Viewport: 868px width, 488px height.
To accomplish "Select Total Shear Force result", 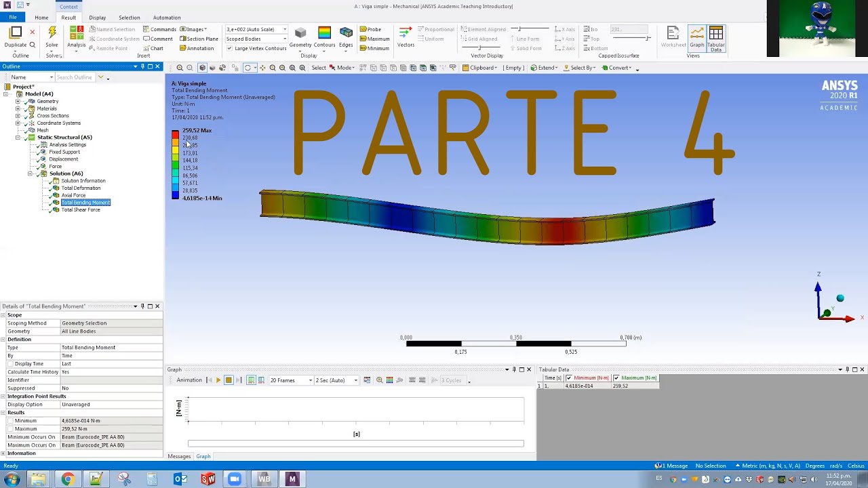I will click(x=81, y=209).
